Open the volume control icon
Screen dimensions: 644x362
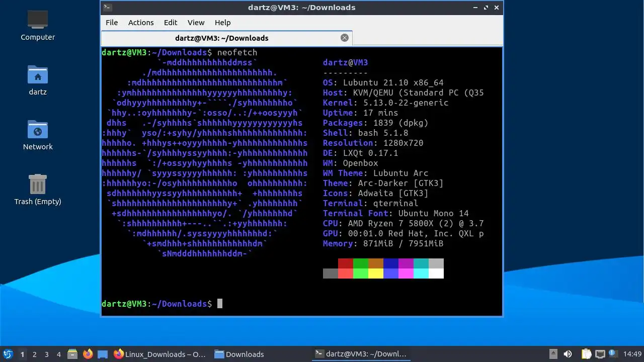click(568, 354)
